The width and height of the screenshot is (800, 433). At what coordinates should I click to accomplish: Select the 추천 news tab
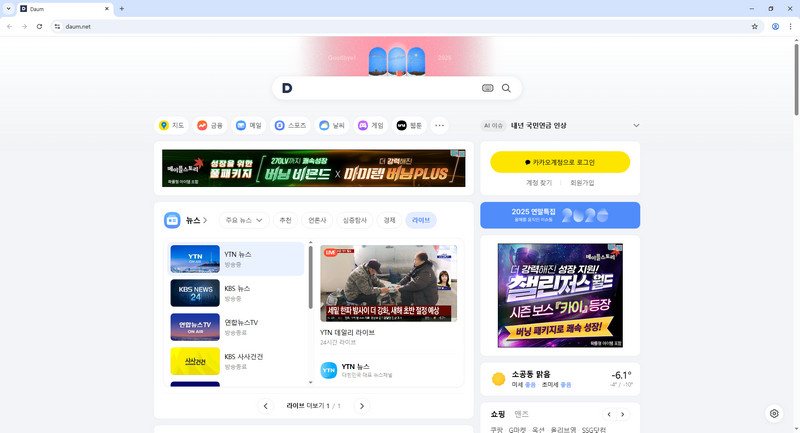285,220
